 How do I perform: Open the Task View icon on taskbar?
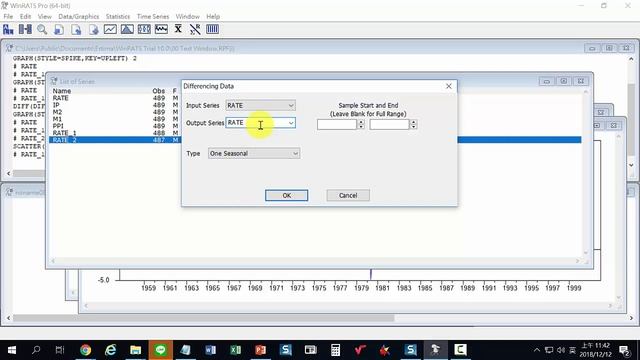click(60, 350)
